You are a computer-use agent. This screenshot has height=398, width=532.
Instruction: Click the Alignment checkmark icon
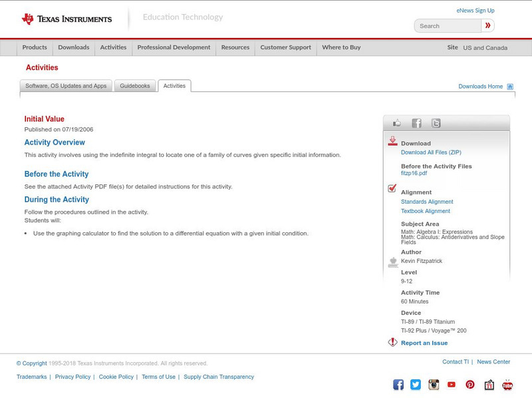coord(392,188)
